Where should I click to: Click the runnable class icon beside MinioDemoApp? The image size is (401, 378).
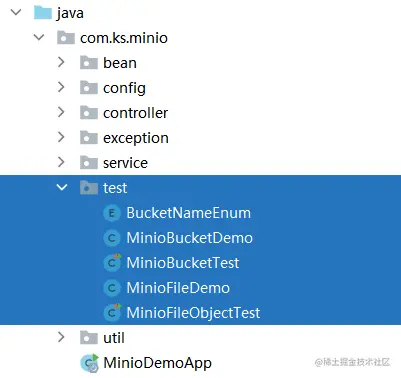90,363
